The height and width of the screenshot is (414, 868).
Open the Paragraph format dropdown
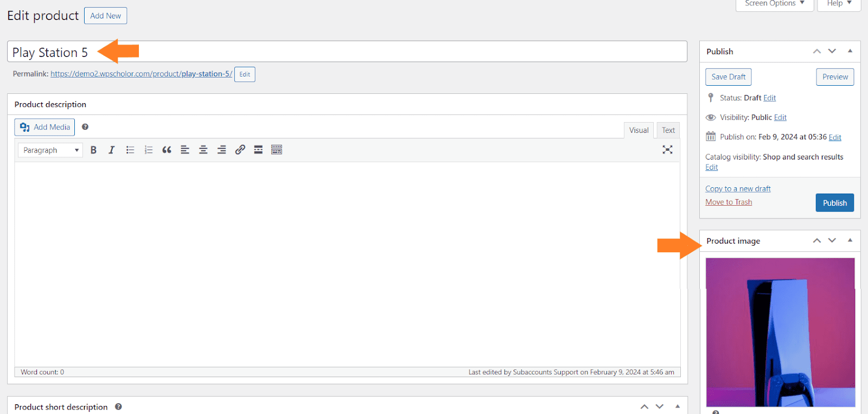(x=50, y=150)
